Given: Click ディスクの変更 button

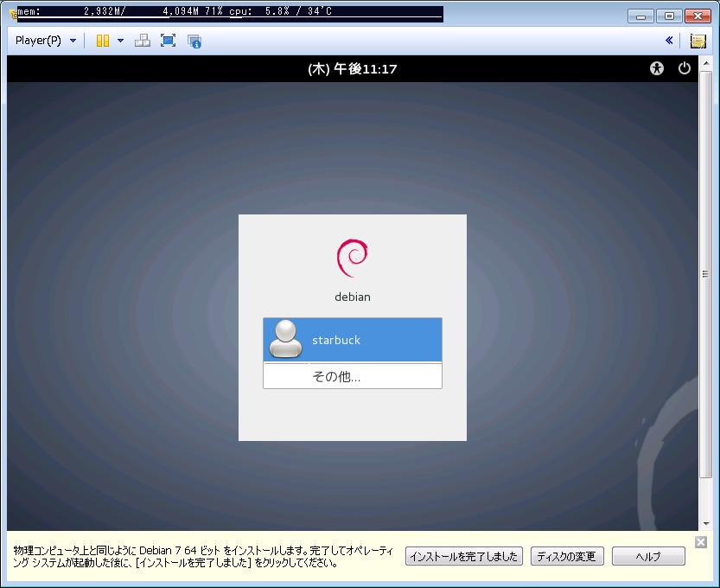Looking at the screenshot, I should (567, 556).
